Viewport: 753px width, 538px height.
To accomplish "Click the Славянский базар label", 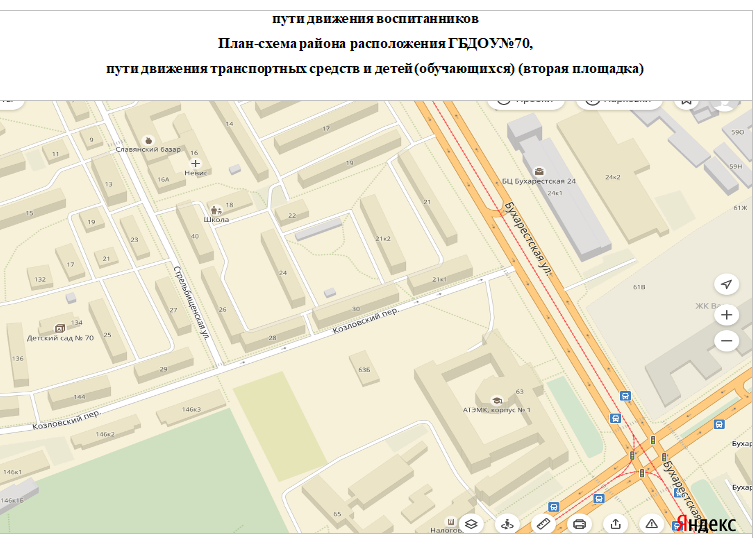I will 148,149.
